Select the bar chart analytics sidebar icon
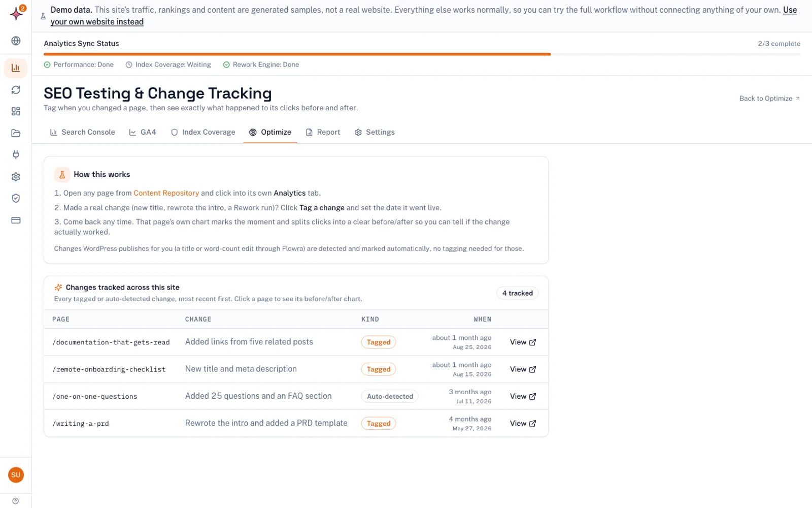This screenshot has height=508, width=812. tap(16, 68)
